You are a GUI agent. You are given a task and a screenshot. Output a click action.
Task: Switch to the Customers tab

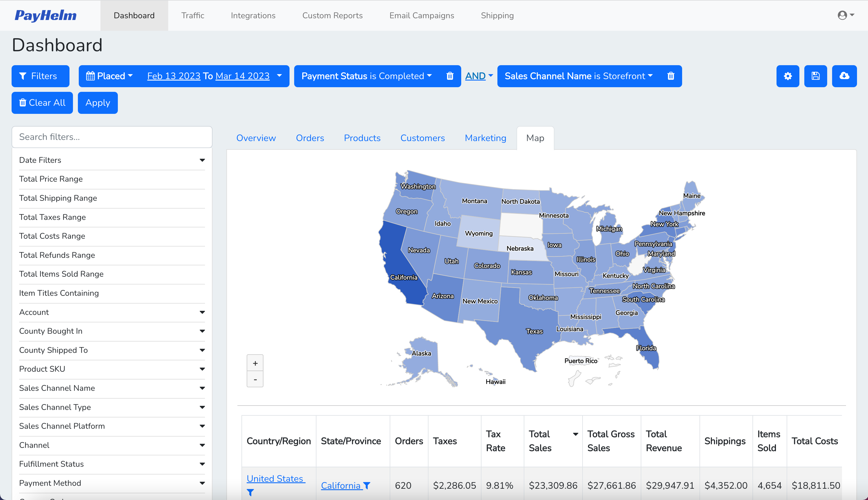(422, 138)
